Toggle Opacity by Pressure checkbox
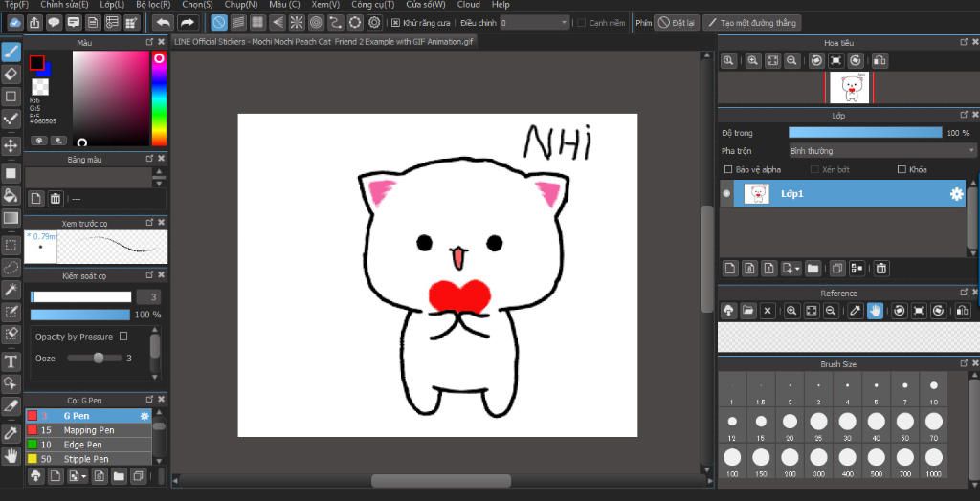Image resolution: width=980 pixels, height=501 pixels. 123,337
